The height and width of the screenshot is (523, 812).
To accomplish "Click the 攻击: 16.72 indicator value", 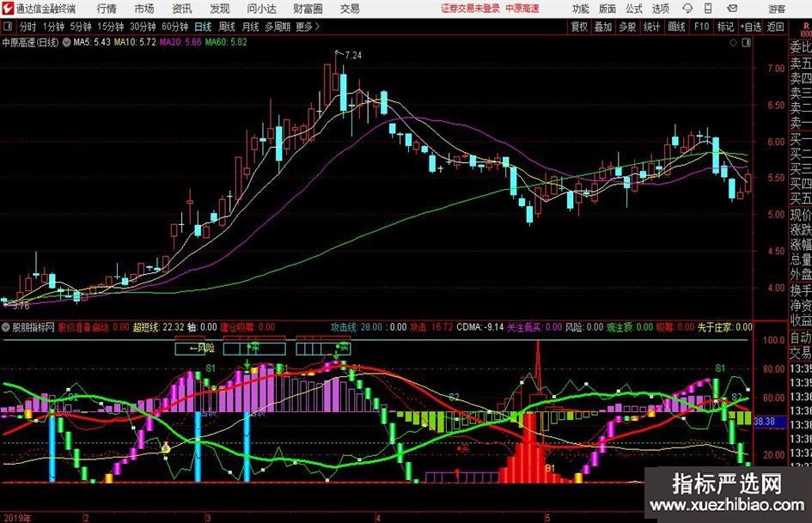I will 431,327.
